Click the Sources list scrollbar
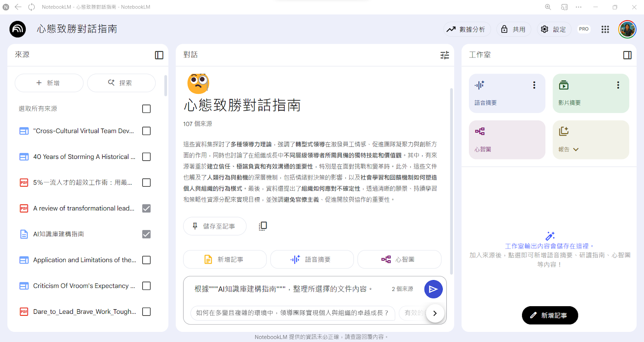The width and height of the screenshot is (644, 342). (x=166, y=86)
